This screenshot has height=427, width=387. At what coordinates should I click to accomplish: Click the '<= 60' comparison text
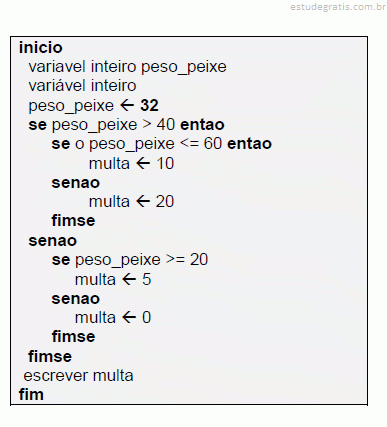point(201,144)
